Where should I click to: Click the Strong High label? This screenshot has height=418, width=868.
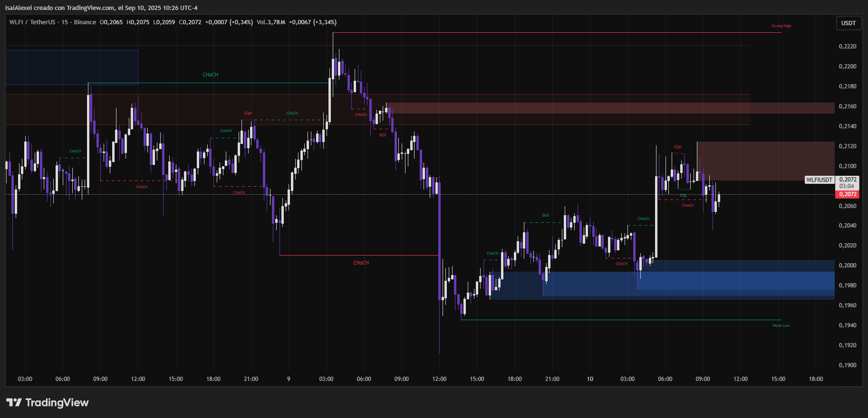[x=781, y=26]
